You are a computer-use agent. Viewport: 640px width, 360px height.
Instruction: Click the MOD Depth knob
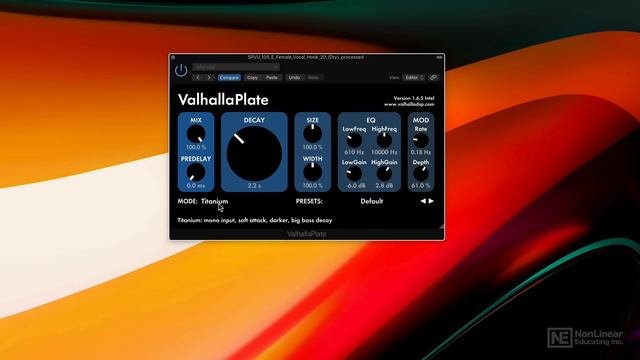421,174
